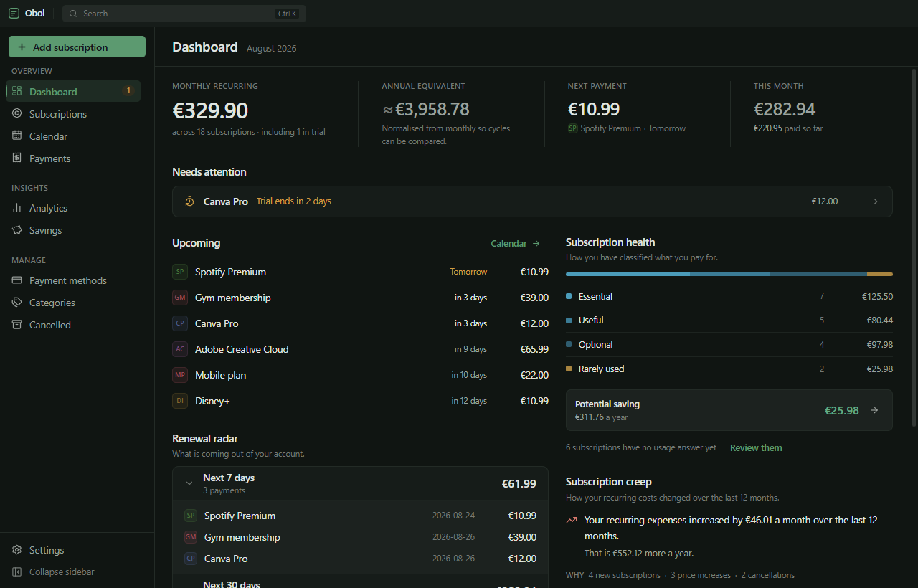Click the Essential blue color marker
Screen dimensions: 918x588
(x=569, y=296)
